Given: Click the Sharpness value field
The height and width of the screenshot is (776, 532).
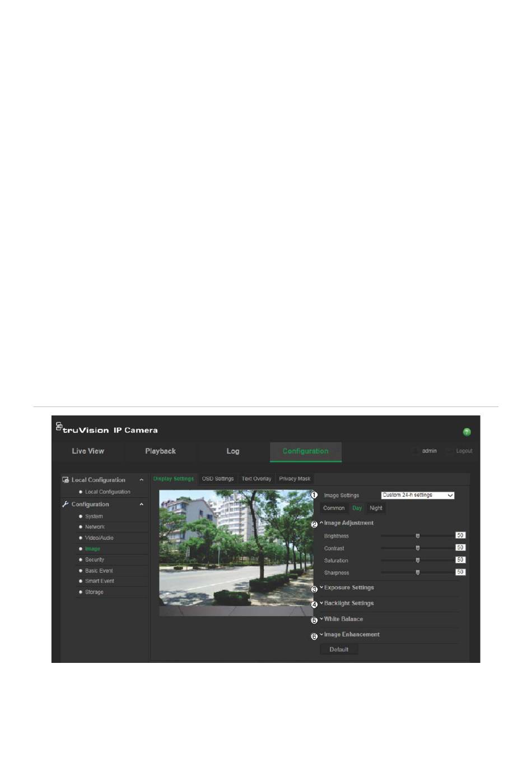Looking at the screenshot, I should coord(460,572).
